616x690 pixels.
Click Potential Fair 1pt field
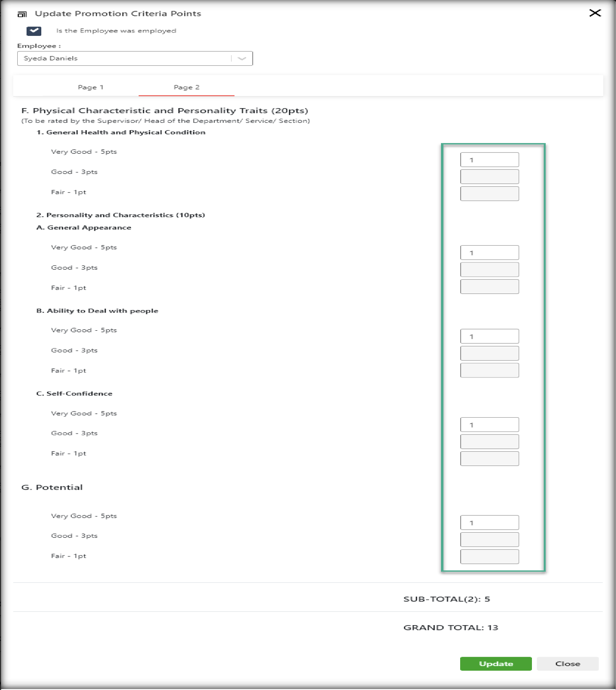point(489,557)
